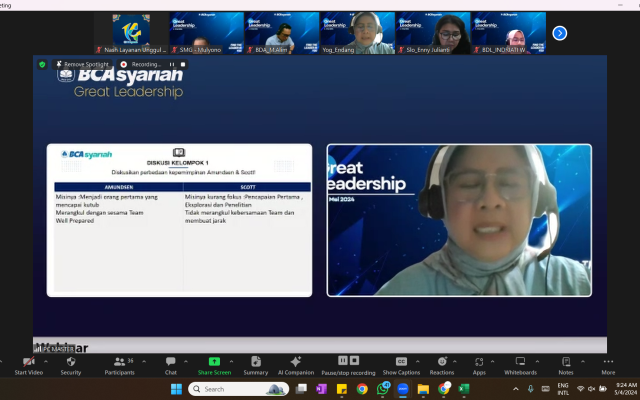Select the Yog_Endang video thumbnail
640x400 pixels.
(357, 33)
